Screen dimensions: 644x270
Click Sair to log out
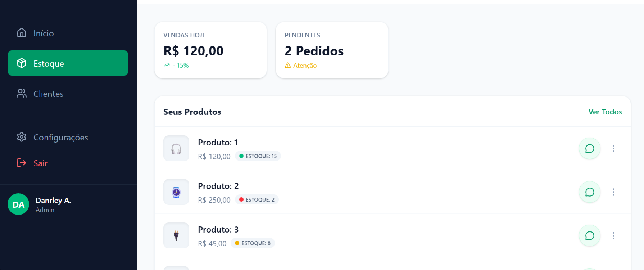tap(40, 163)
